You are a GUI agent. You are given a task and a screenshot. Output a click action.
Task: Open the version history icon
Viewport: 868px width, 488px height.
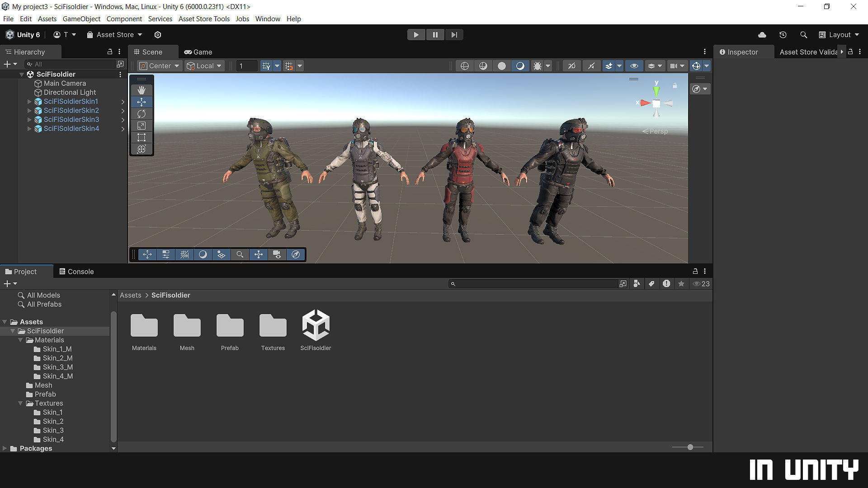click(783, 35)
